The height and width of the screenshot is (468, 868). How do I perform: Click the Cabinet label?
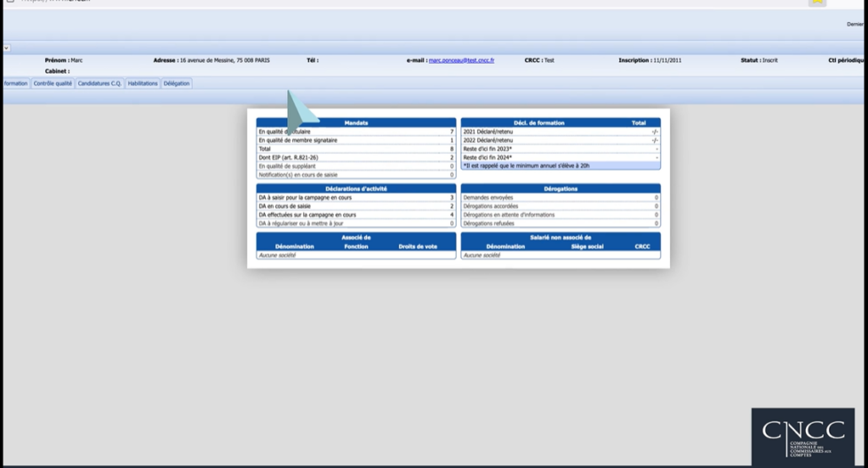pyautogui.click(x=57, y=71)
